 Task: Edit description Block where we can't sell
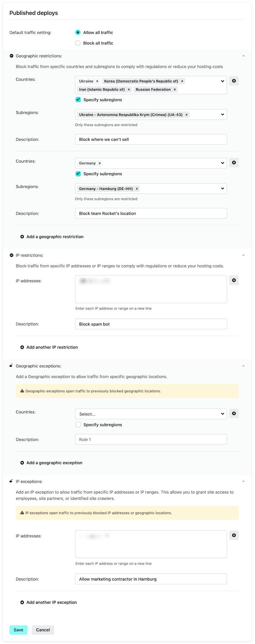click(151, 139)
